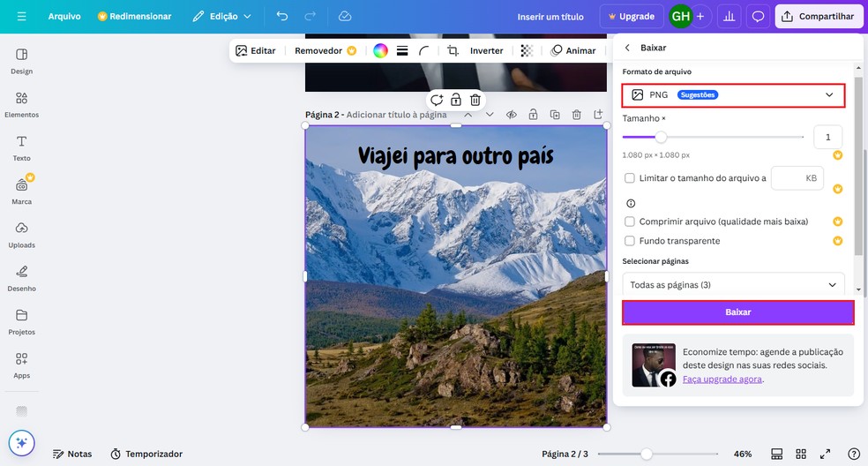Click the redo arrow
868x466 pixels.
point(310,16)
